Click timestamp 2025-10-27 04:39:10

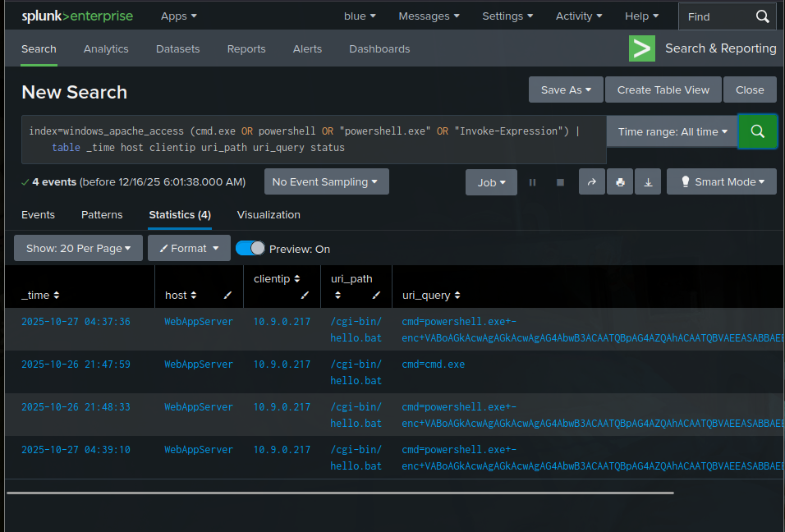[x=76, y=450]
